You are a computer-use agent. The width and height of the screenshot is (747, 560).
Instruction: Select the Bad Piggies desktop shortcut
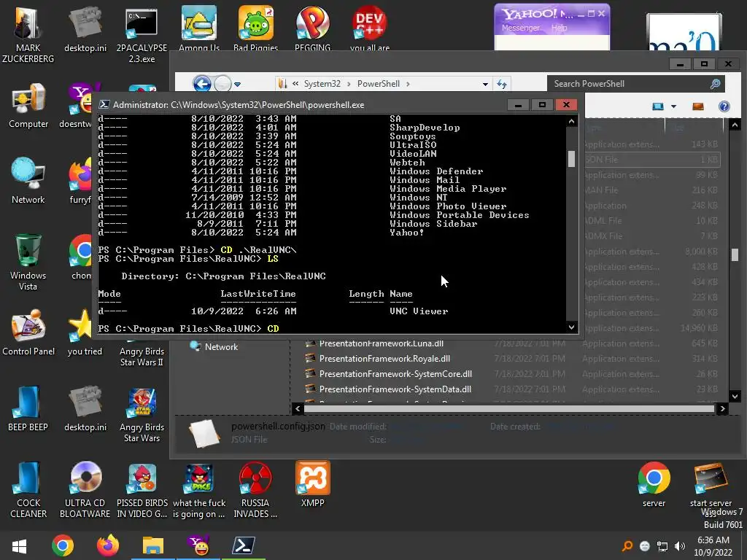pos(256,28)
